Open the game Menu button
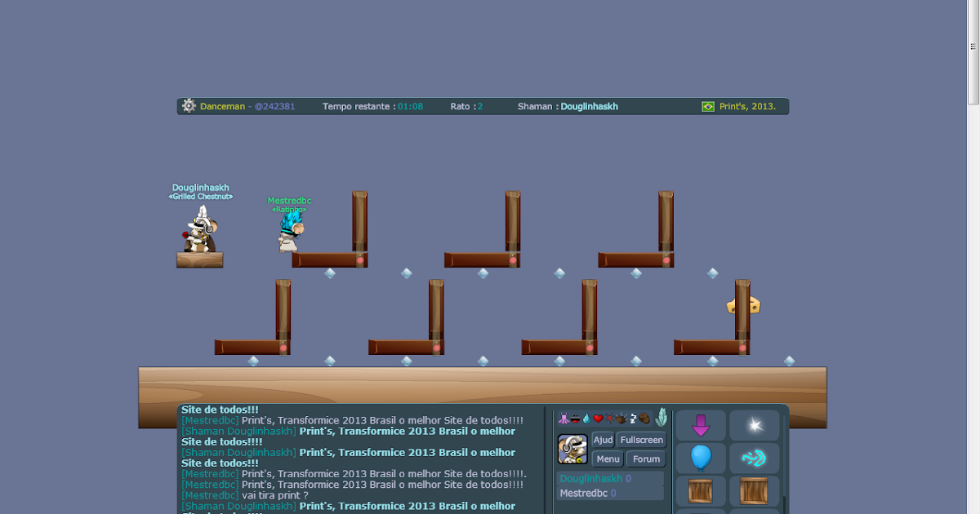Screen dimensions: 980x514 [608, 459]
